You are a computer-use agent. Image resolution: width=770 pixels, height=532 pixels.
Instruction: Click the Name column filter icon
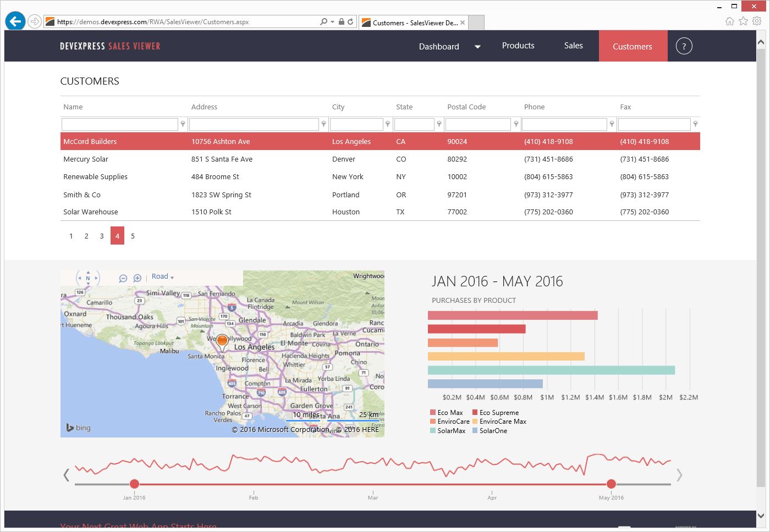183,124
